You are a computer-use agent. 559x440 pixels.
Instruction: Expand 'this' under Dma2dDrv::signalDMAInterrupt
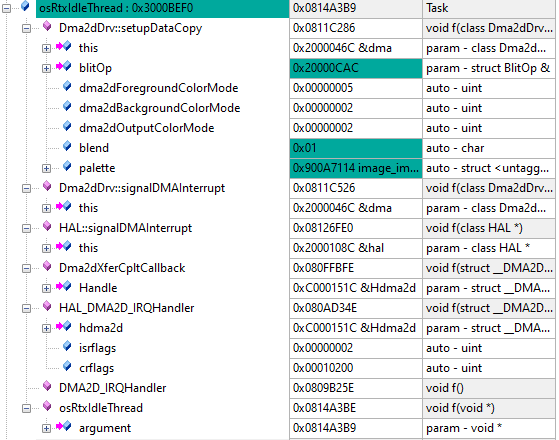point(46,208)
